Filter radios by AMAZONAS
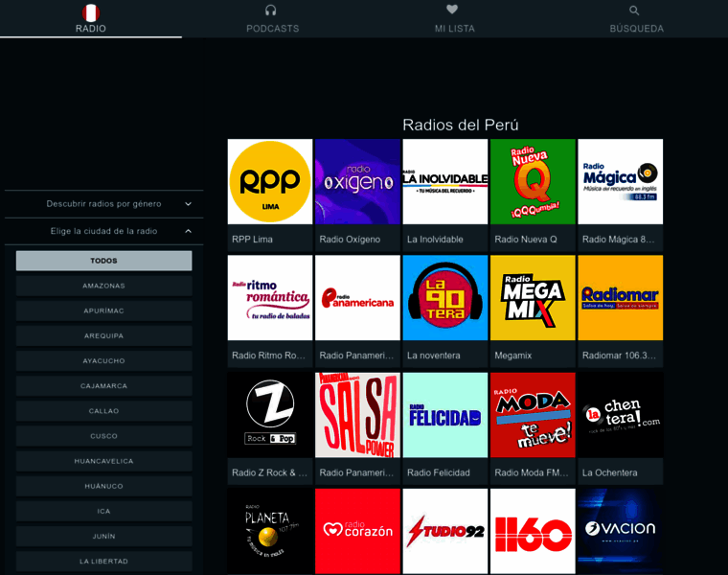 104,286
